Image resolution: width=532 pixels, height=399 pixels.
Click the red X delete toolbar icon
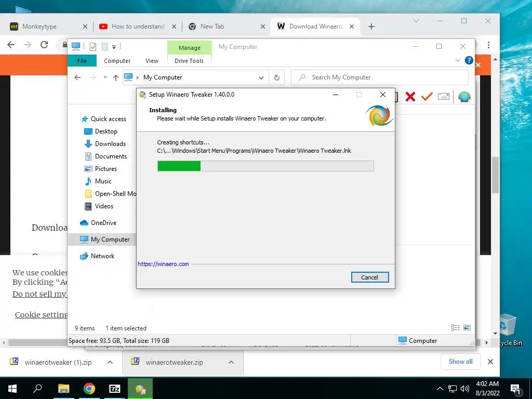point(410,97)
